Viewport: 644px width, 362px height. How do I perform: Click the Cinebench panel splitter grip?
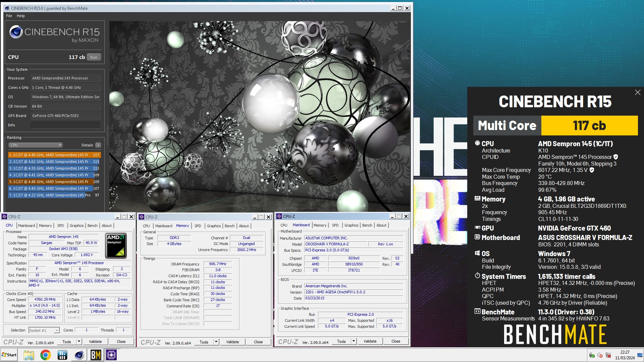coord(107,135)
